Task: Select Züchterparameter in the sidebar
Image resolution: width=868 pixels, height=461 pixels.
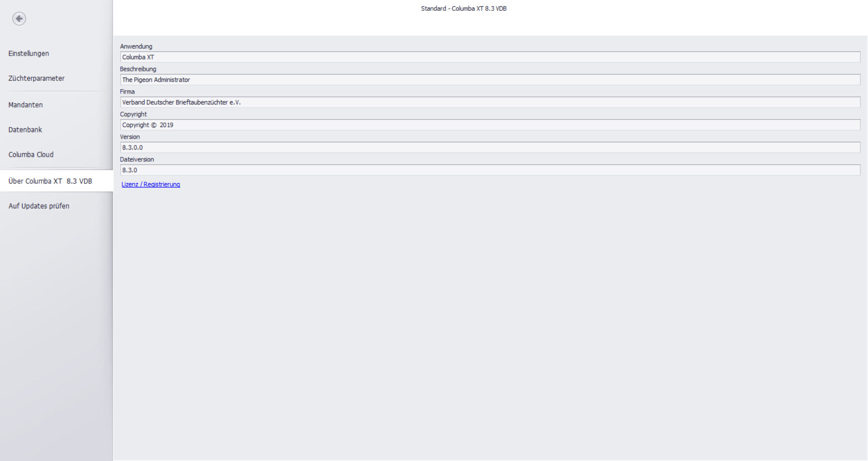Action: click(36, 78)
